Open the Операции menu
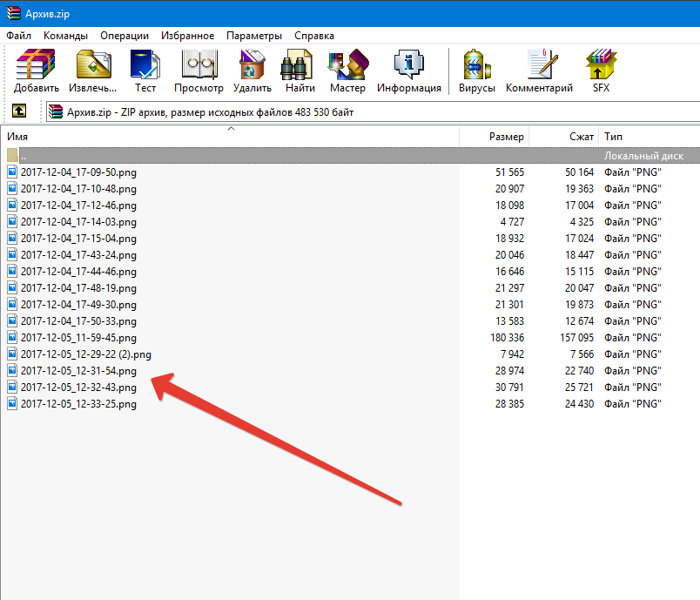700x600 pixels. [125, 36]
